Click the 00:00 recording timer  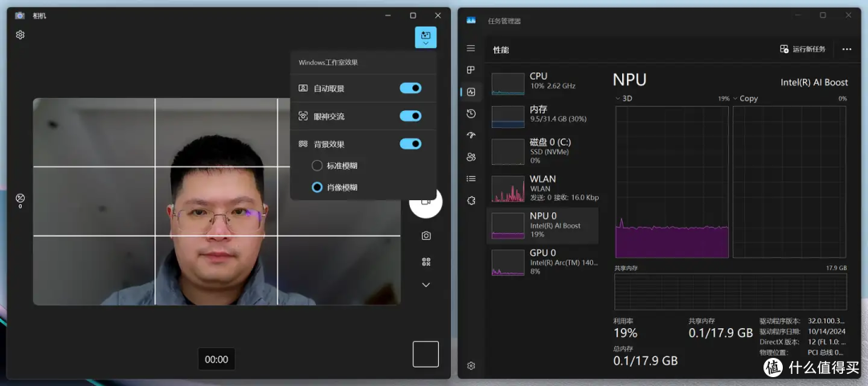(x=216, y=359)
